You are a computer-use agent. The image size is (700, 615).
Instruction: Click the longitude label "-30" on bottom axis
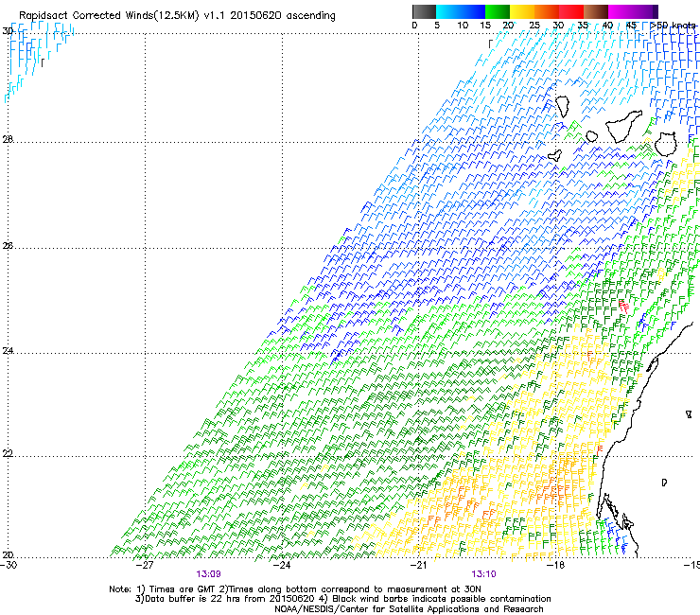coord(9,566)
